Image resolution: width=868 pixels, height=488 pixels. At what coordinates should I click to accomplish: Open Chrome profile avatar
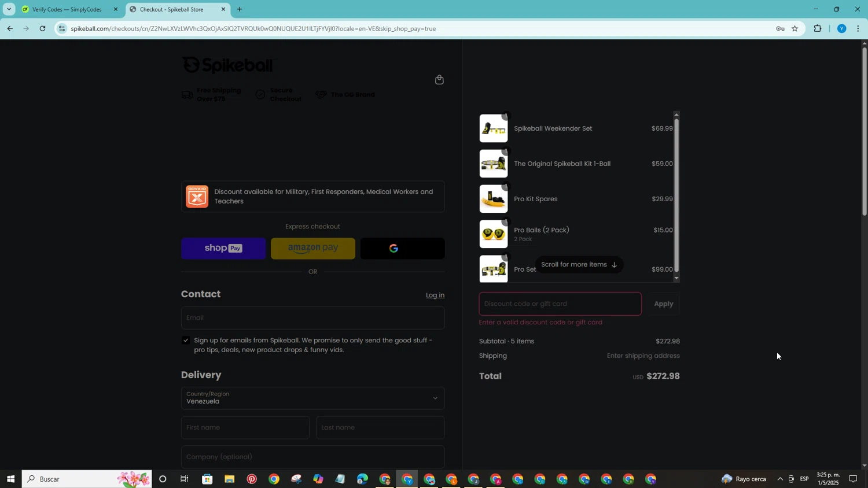(x=841, y=28)
